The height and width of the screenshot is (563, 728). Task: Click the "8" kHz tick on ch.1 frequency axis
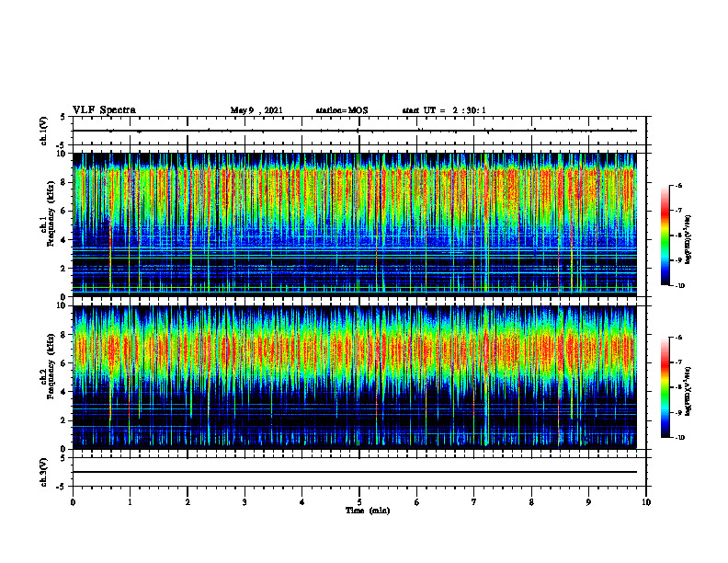point(64,182)
